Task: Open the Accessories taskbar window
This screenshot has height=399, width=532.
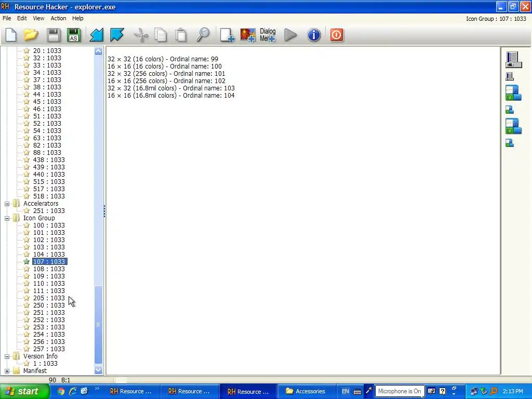Action: 305,391
